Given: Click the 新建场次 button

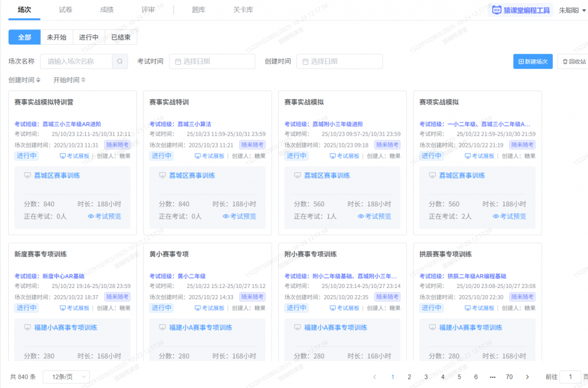Looking at the screenshot, I should tap(532, 61).
